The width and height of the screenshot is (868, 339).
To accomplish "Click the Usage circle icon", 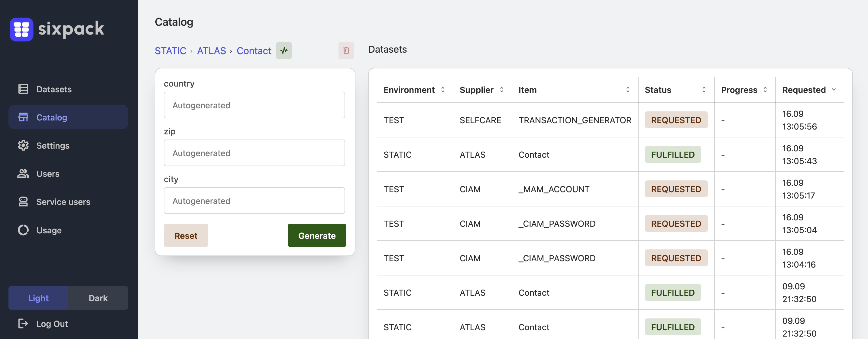I will click(23, 230).
